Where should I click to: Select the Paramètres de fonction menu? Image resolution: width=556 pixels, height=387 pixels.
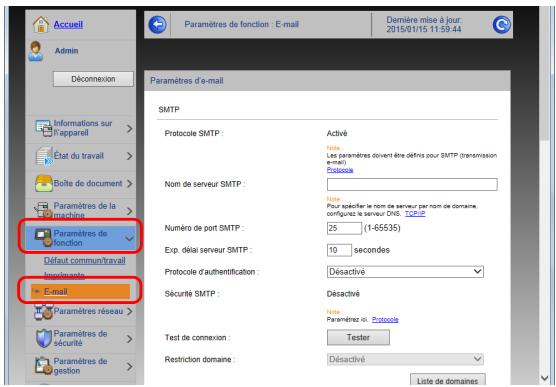click(x=81, y=238)
